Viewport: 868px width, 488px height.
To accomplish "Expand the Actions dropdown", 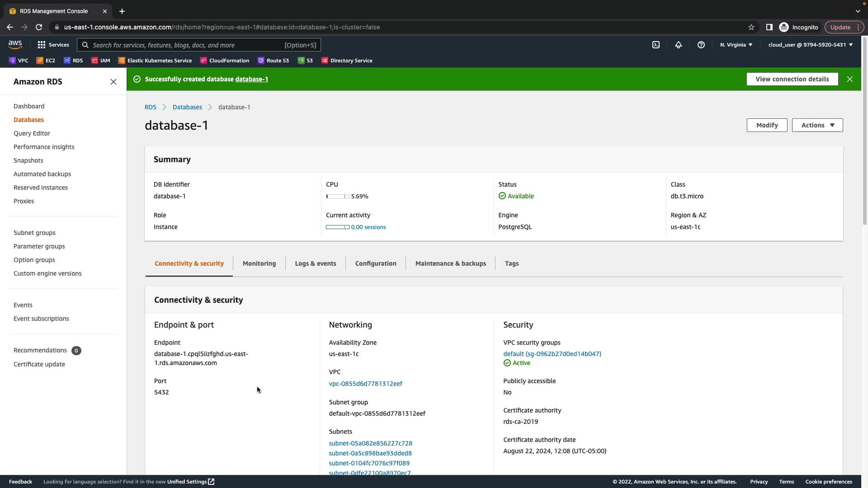I will pyautogui.click(x=817, y=125).
